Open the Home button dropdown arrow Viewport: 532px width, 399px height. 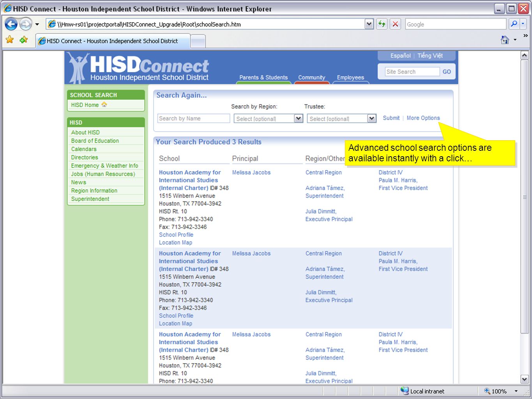pyautogui.click(x=515, y=40)
